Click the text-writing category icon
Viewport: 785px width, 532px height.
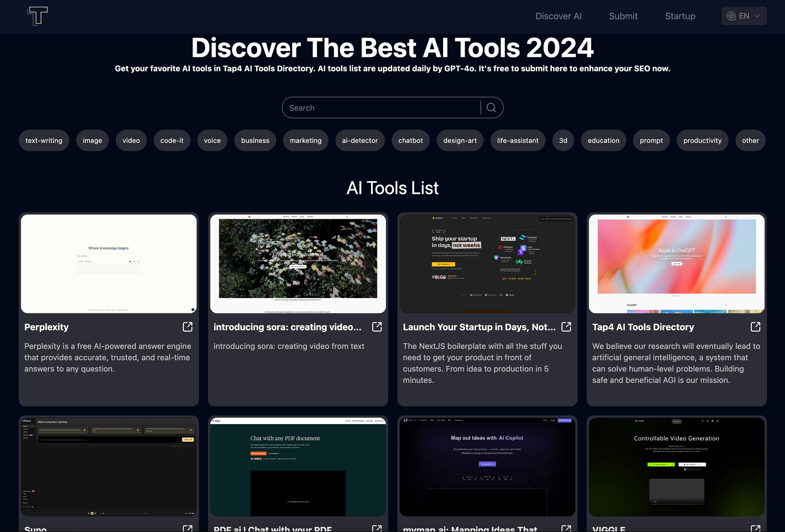point(44,140)
